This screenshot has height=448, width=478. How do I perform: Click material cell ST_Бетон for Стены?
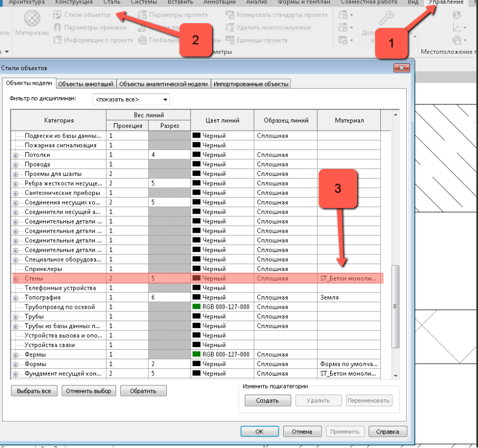349,279
